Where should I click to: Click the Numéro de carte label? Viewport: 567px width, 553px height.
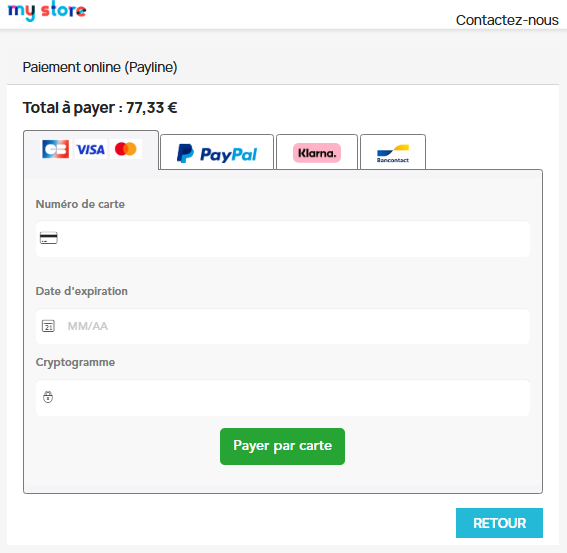[80, 204]
